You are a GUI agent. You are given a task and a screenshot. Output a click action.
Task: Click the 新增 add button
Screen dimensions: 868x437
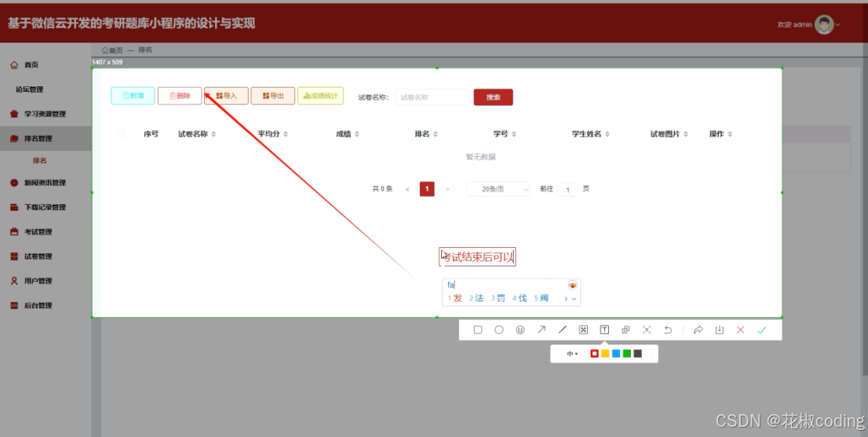(133, 96)
